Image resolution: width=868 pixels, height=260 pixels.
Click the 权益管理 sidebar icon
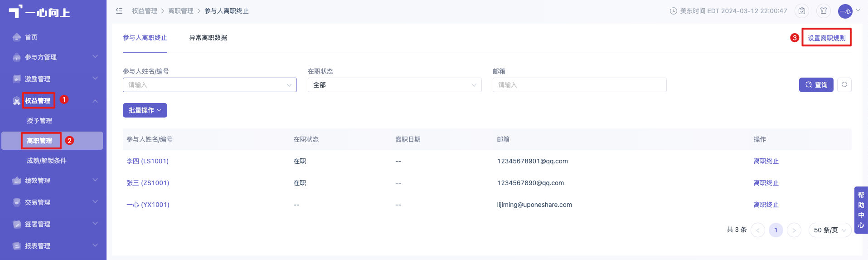[17, 101]
